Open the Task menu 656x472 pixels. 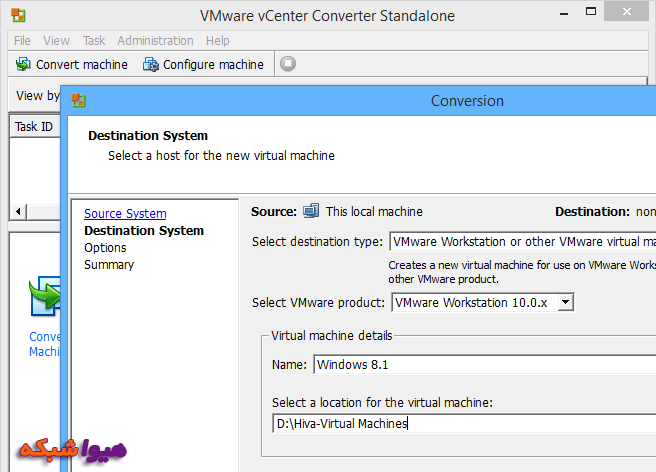click(94, 40)
